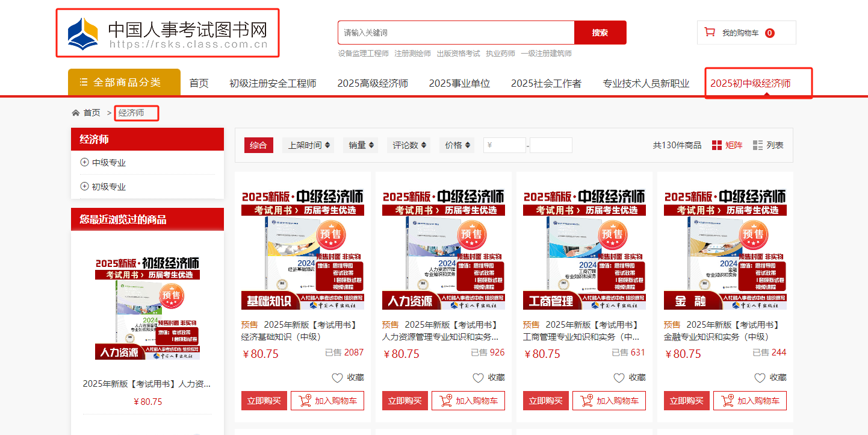Sort products by 价格
This screenshot has width=868, height=435.
pos(457,145)
